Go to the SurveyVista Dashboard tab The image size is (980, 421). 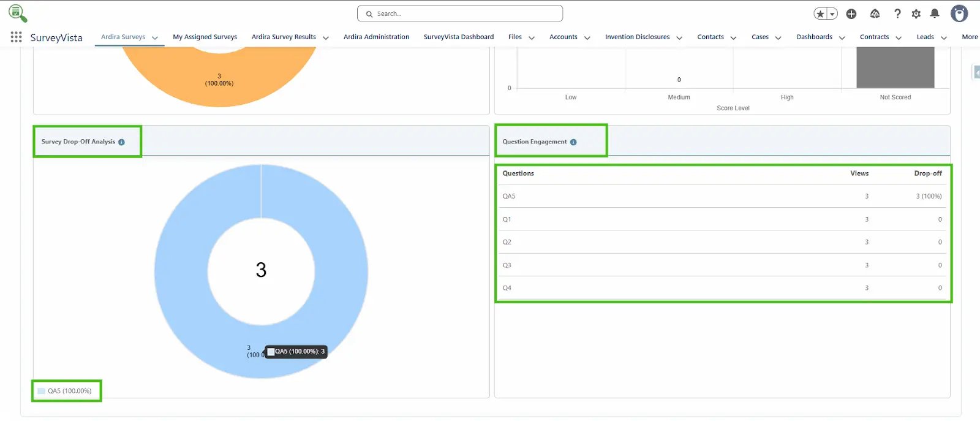459,37
